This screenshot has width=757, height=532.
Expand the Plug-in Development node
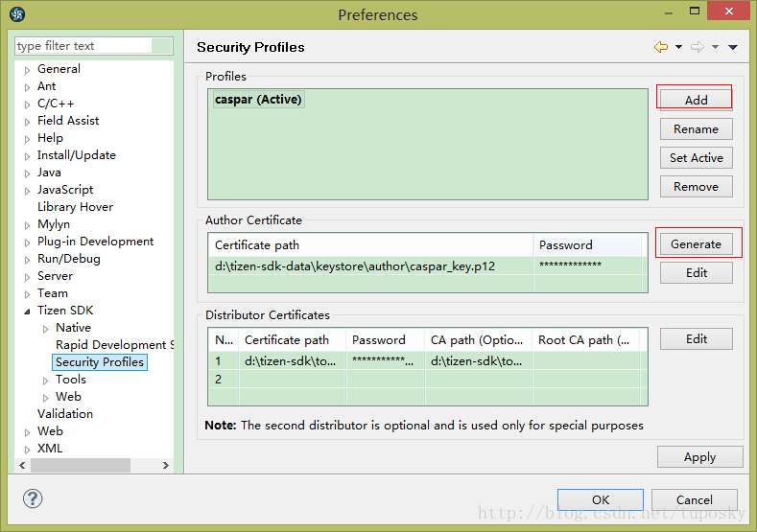click(x=28, y=243)
